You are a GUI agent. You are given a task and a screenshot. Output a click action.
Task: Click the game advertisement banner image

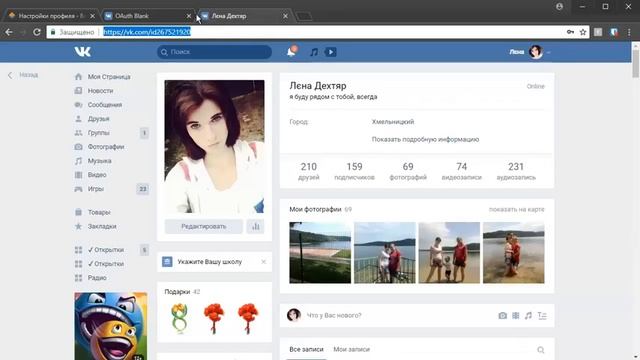(x=111, y=326)
